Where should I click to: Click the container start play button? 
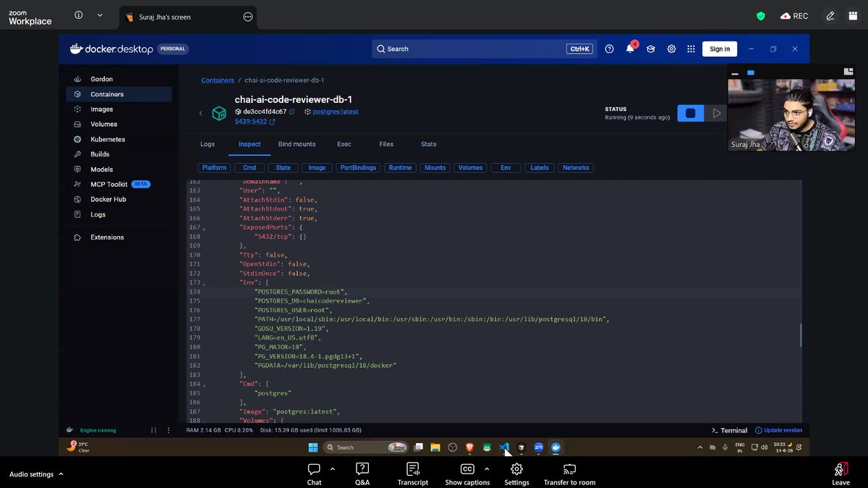pos(716,114)
